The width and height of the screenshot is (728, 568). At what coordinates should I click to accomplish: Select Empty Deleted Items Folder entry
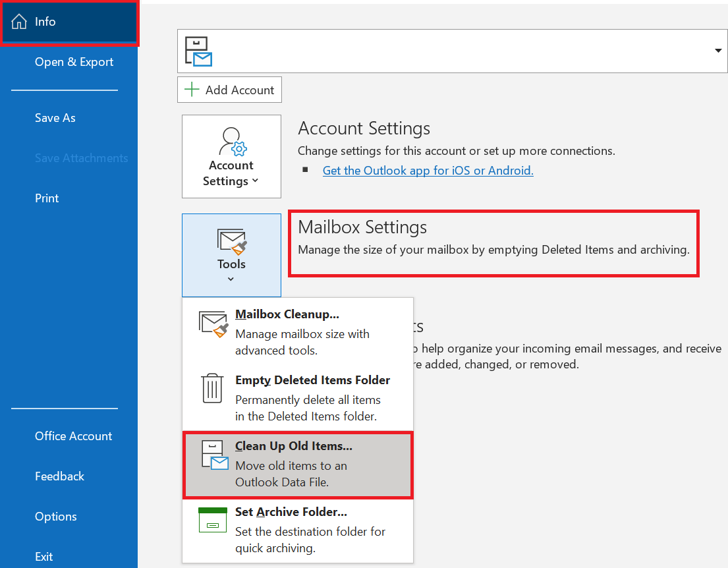click(298, 398)
